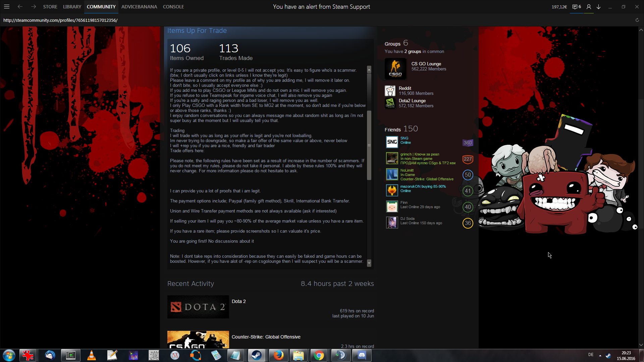Open the Dota 2 game thumbnail
The image size is (644, 362).
(198, 307)
